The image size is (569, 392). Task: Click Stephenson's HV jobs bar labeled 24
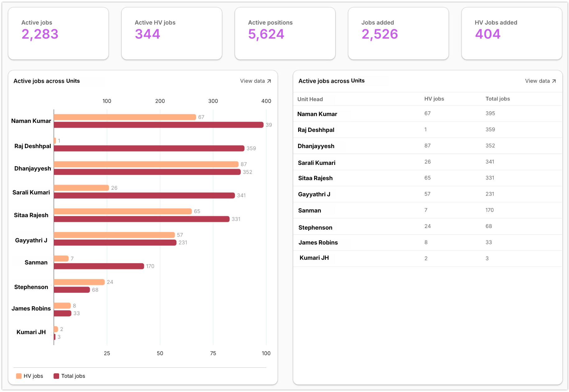click(x=79, y=282)
